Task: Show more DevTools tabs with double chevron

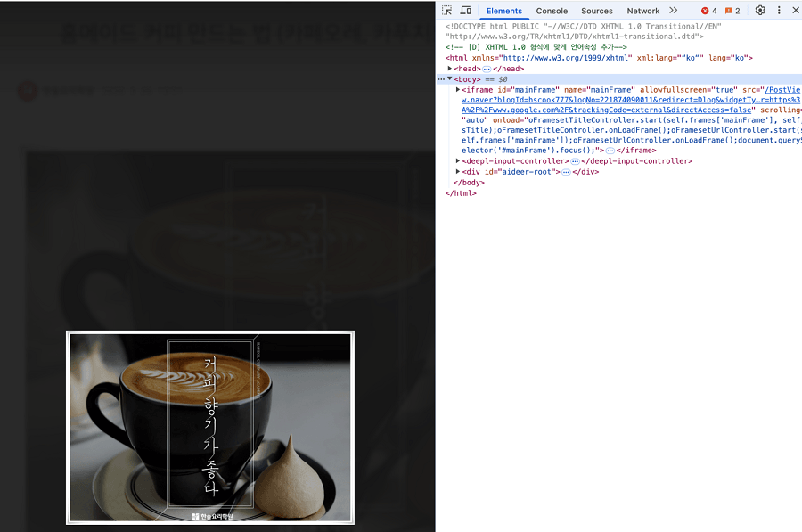Action: click(674, 11)
